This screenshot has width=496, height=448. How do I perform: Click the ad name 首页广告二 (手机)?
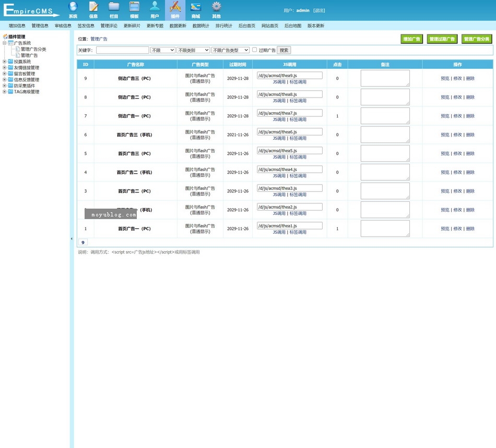(x=134, y=172)
